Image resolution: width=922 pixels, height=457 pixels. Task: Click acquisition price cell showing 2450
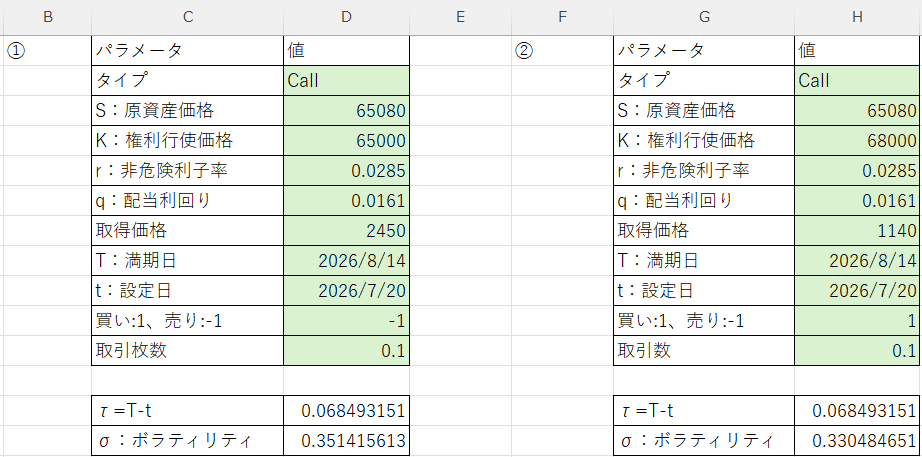[346, 231]
